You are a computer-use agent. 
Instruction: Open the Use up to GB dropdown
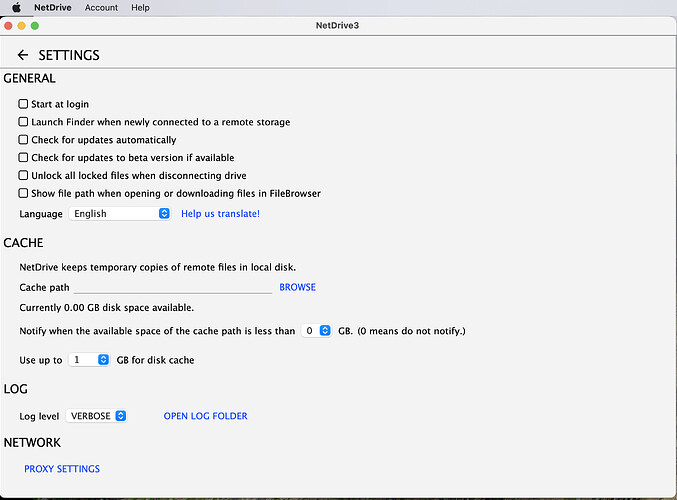tap(89, 360)
